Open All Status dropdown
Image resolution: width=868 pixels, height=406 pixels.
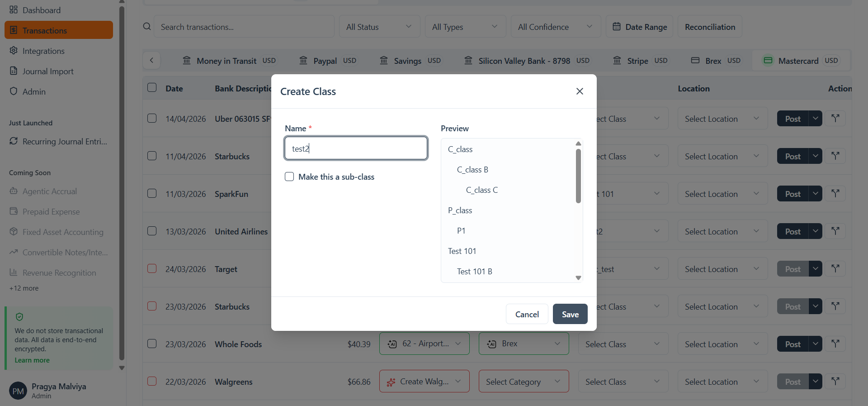[380, 27]
